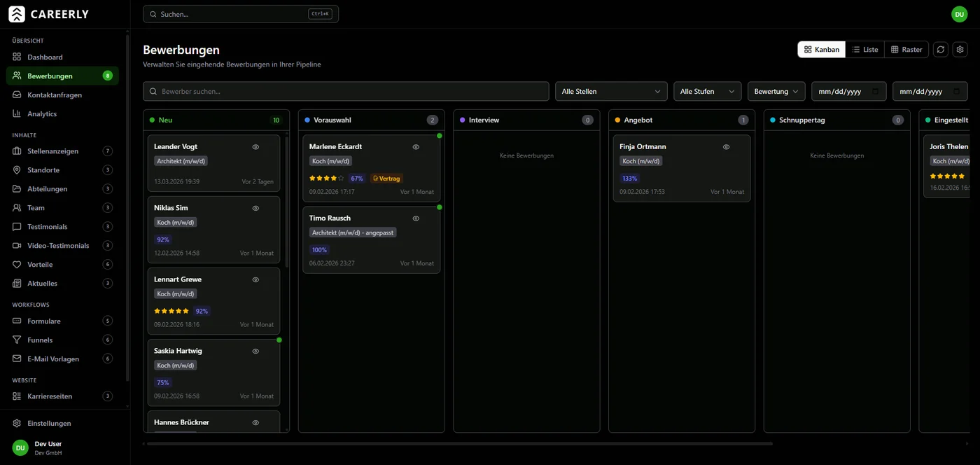Click the star rating on Marlene Eckardt

pyautogui.click(x=327, y=179)
